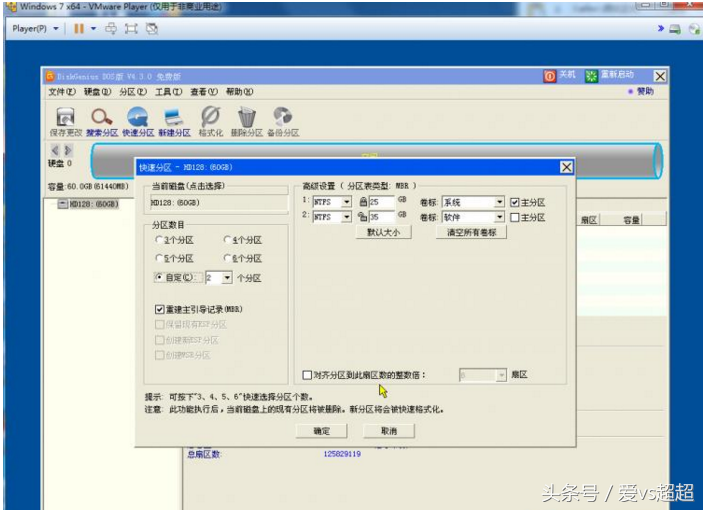Viewport: 707px width, 510px height.
Task: Click partition 1 size field showing 25
Action: click(381, 202)
